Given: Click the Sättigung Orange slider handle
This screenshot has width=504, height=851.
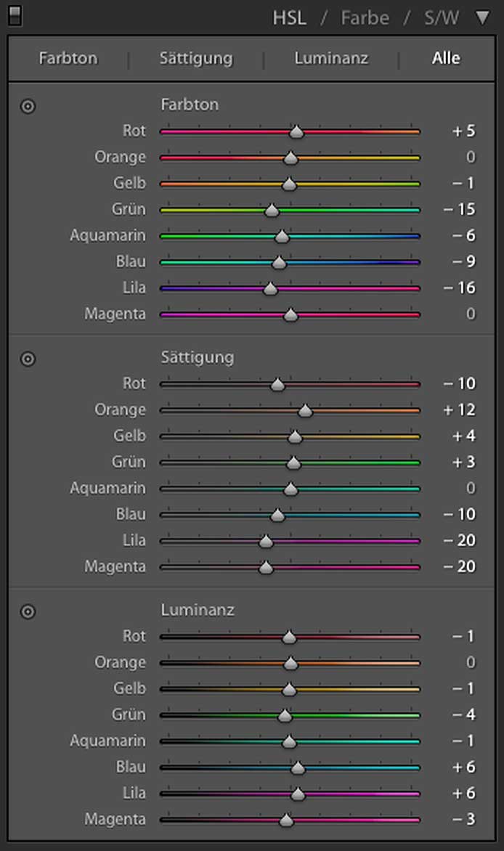Looking at the screenshot, I should pyautogui.click(x=305, y=411).
